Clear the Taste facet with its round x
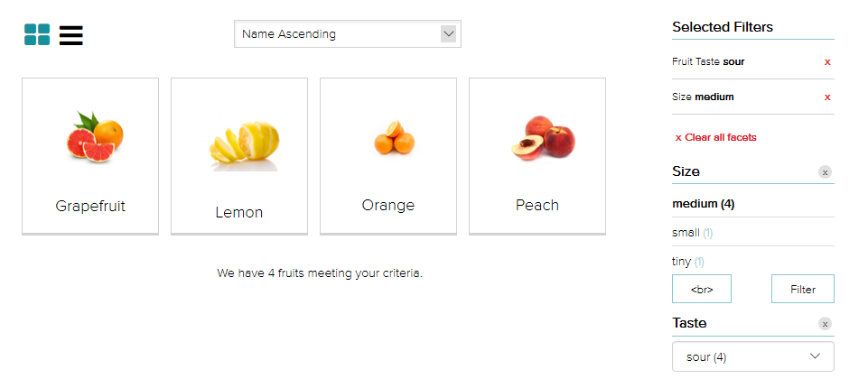Screen dimensions: 868x388 (825, 324)
